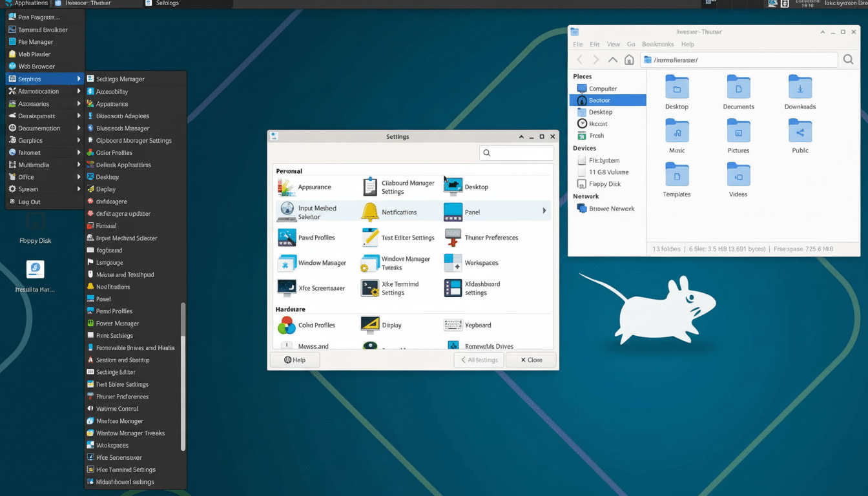Click the search field in the Settings window
This screenshot has width=868, height=496.
[516, 152]
